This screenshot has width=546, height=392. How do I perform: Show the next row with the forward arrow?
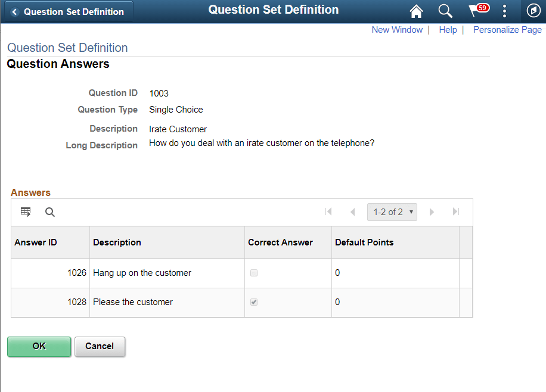(x=432, y=211)
